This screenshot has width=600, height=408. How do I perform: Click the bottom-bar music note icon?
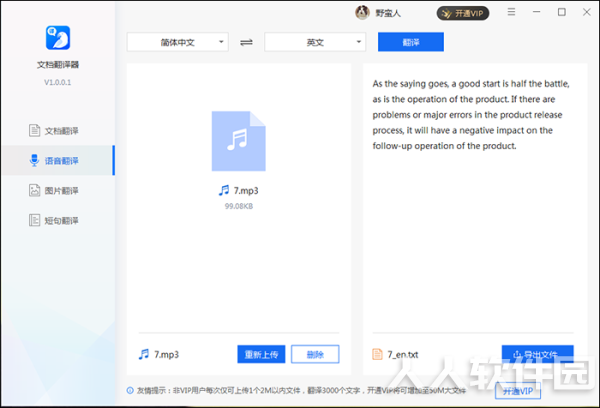click(144, 354)
